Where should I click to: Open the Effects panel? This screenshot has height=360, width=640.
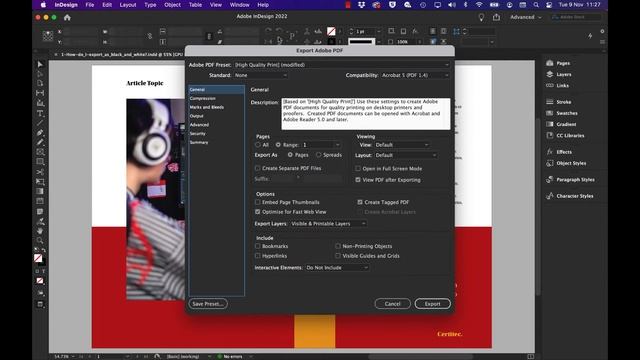point(559,152)
